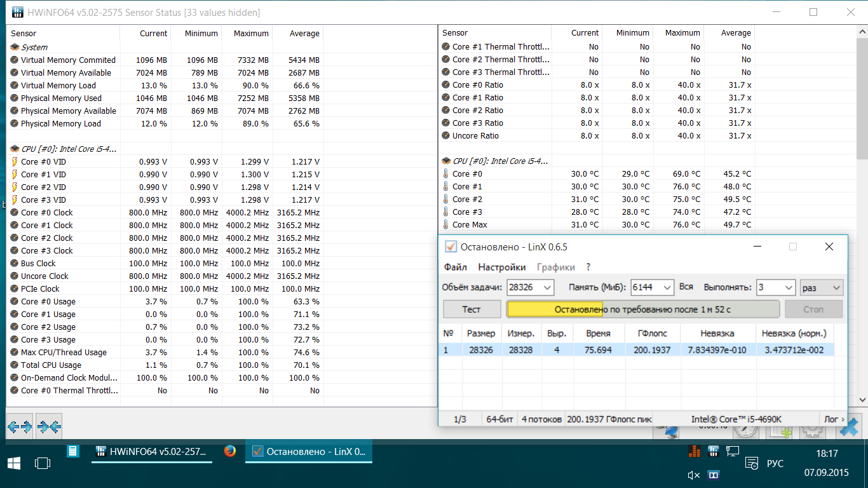Click the thermometer icon beside Core Max
868x488 pixels.
(446, 224)
